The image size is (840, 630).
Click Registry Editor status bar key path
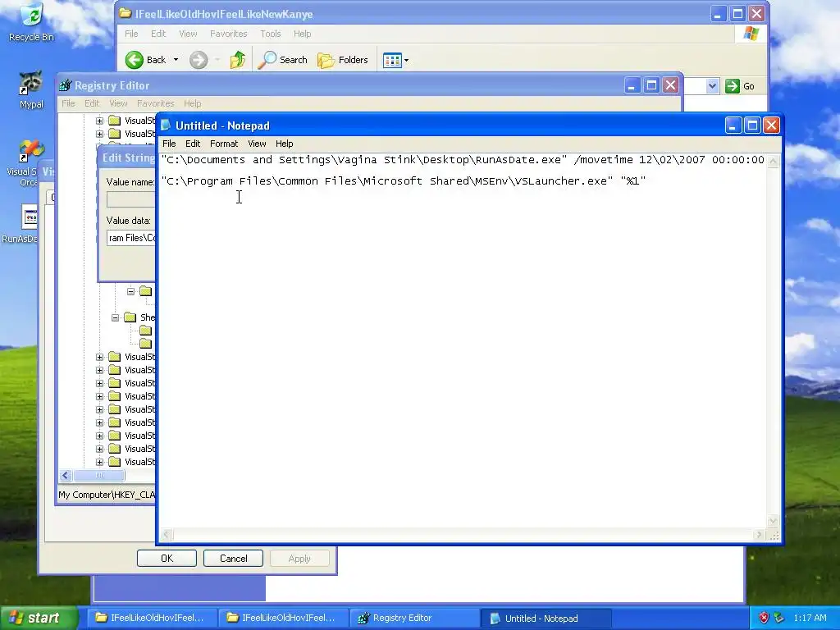click(x=107, y=495)
